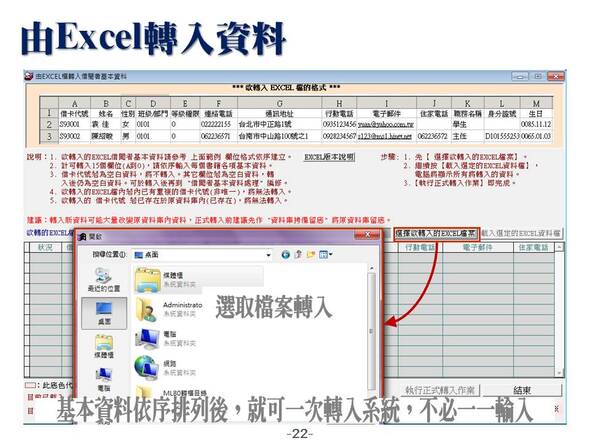This screenshot has width=590, height=443.
Task: Click sample column header G
Action: [x=280, y=104]
